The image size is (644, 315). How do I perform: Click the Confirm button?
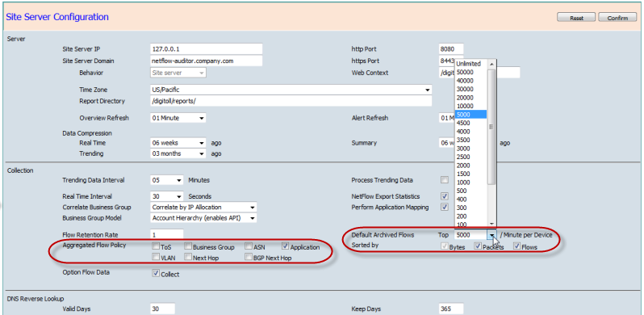click(x=617, y=18)
